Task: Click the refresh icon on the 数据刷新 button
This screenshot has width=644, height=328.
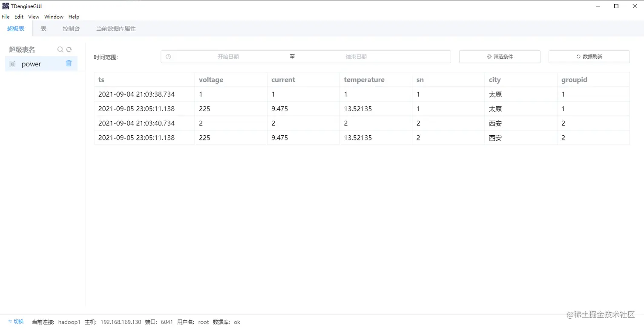Action: click(577, 56)
